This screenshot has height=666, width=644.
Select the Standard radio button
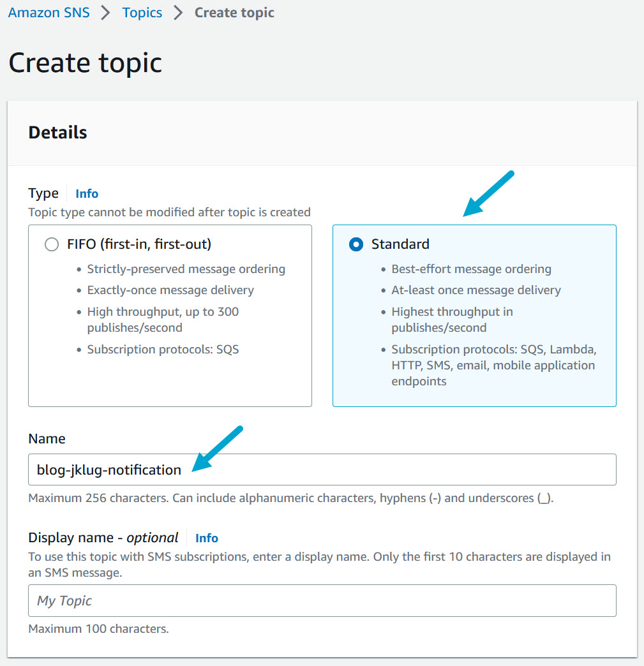click(356, 244)
